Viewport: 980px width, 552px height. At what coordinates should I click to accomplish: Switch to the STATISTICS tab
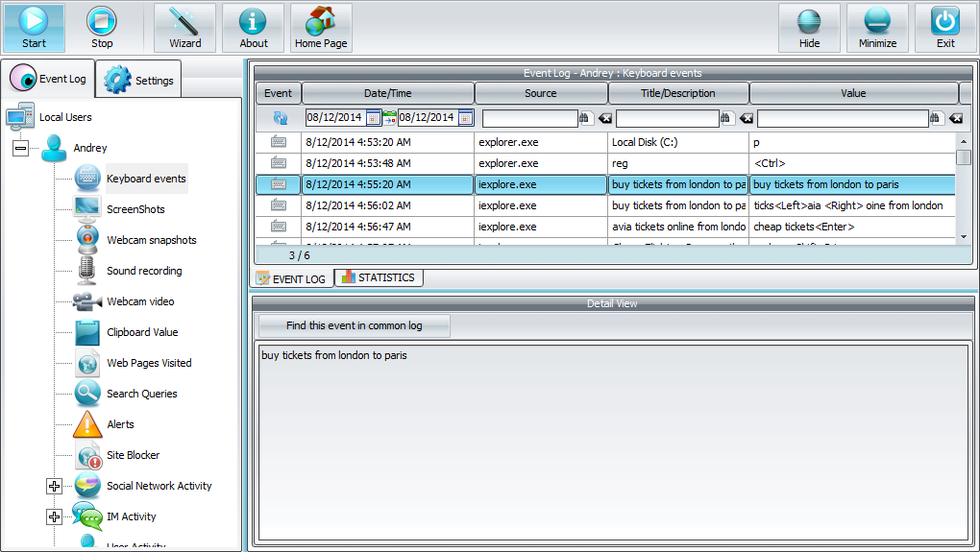click(379, 277)
